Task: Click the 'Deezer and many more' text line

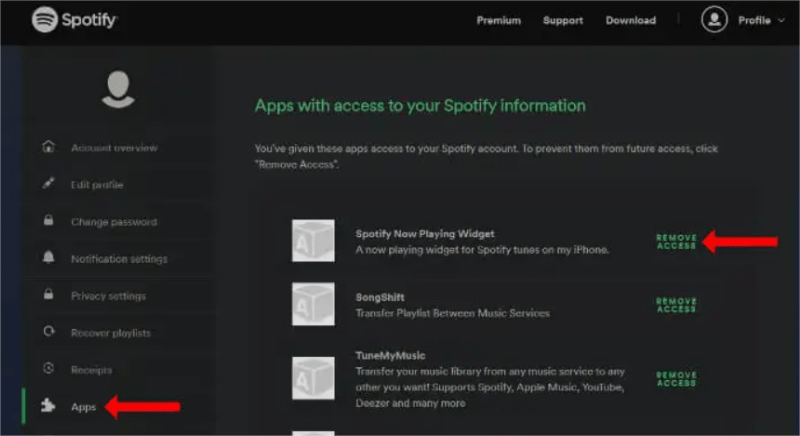Action: tap(411, 403)
